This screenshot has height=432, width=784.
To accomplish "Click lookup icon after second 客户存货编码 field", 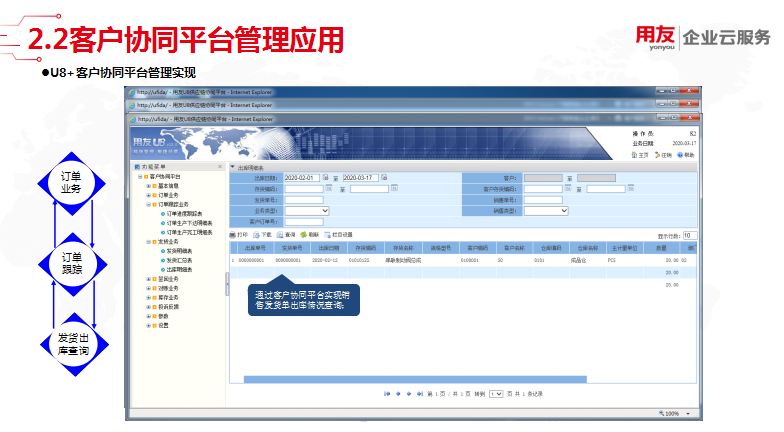I will tap(631, 188).
